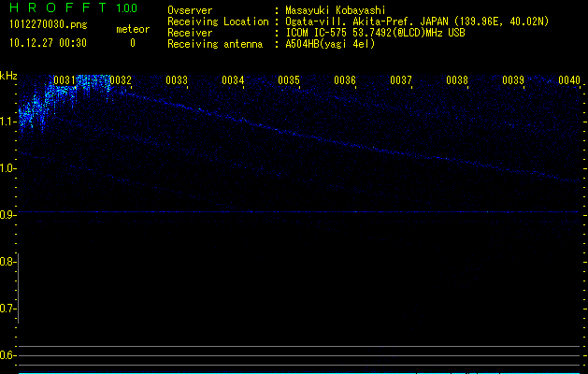Click the ICOM IC-575 53.7492 MHz USB text
The width and height of the screenshot is (588, 374).
click(x=375, y=33)
